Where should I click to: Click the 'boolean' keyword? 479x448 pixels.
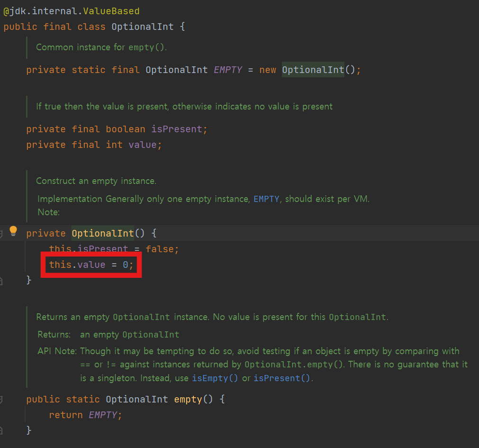(x=126, y=129)
